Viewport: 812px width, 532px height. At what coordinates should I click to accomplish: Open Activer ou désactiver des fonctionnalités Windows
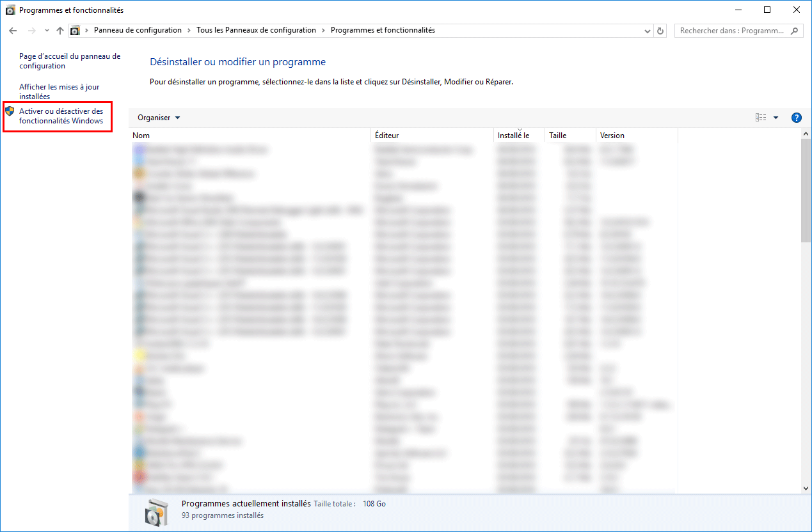61,116
